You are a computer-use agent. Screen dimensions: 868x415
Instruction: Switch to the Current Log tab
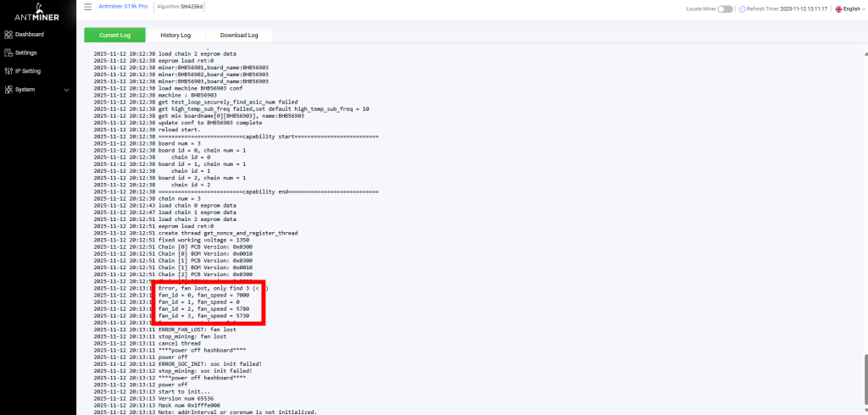click(x=114, y=35)
